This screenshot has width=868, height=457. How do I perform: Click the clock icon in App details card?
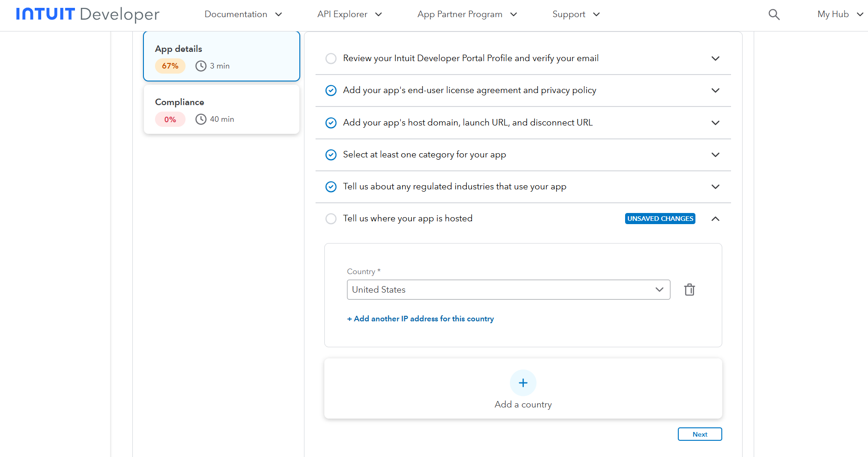pyautogui.click(x=201, y=66)
